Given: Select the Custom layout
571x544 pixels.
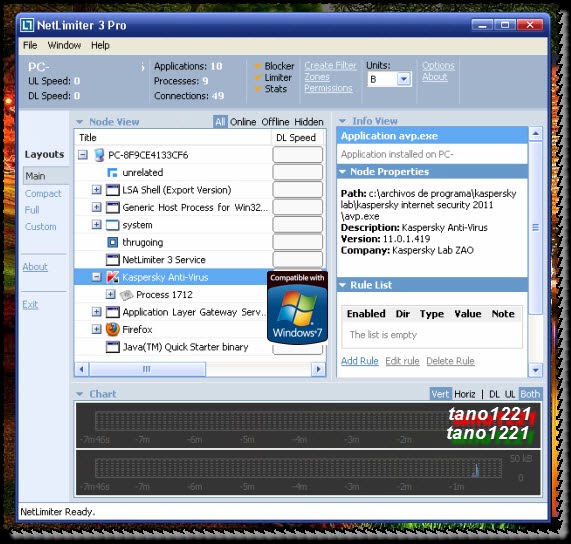Looking at the screenshot, I should coord(41,226).
